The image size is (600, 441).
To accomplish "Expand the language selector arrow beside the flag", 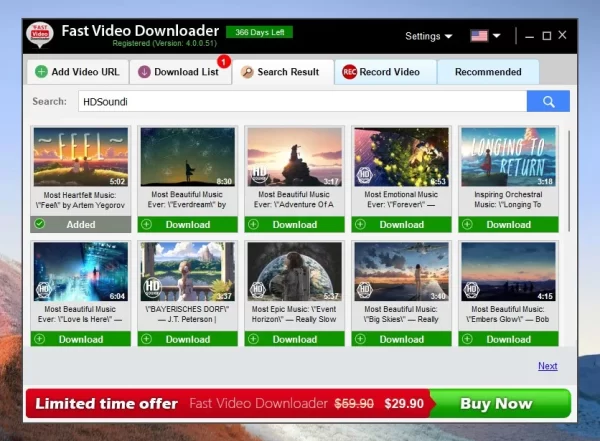I will (x=497, y=36).
